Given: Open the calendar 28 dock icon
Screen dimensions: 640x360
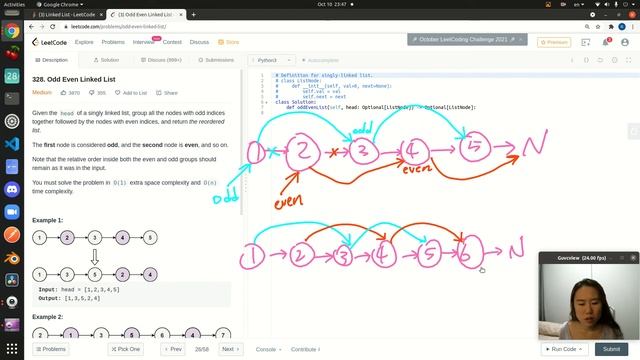Looking at the screenshot, I should [x=12, y=76].
